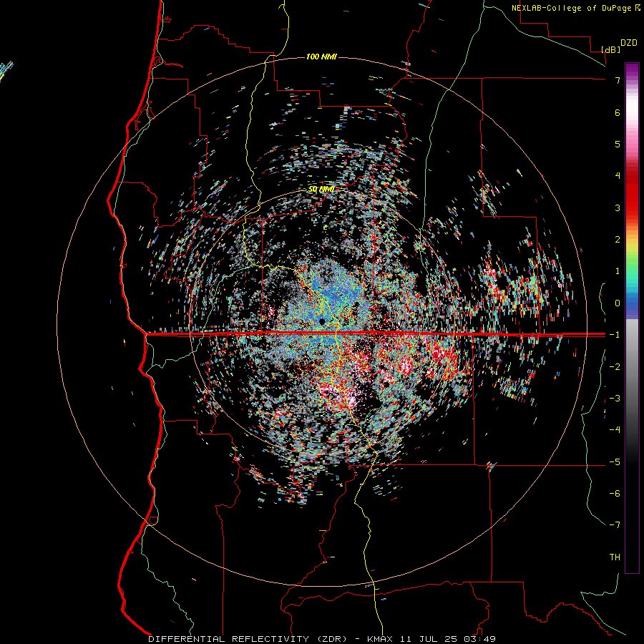Click the 5 value on the ZDR scale
The width and height of the screenshot is (644, 644).
618,144
